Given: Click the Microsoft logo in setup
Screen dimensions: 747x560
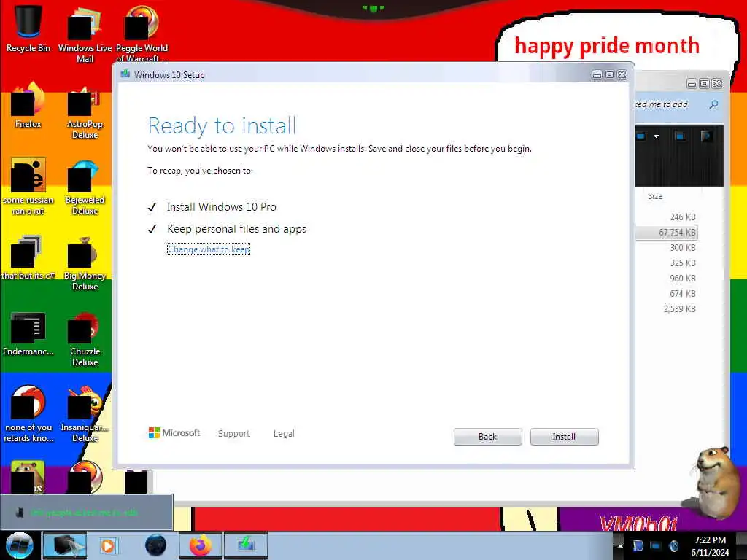Looking at the screenshot, I should tap(174, 433).
